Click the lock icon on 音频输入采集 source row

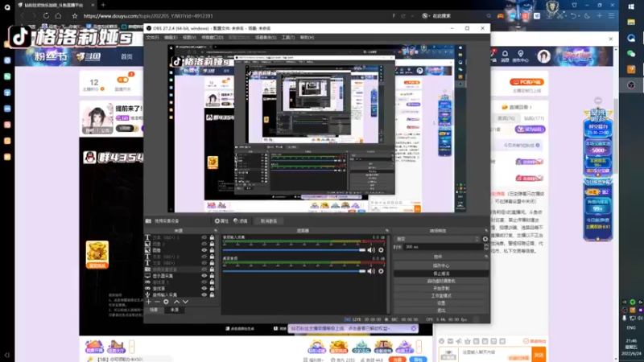pyautogui.click(x=212, y=294)
